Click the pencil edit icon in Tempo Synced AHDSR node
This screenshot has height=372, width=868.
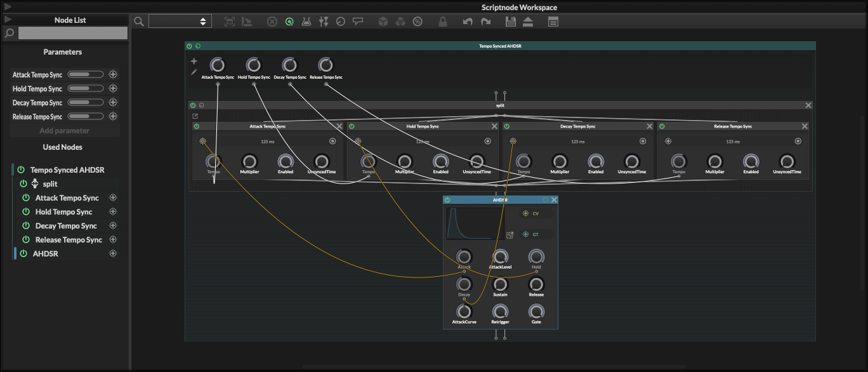pyautogui.click(x=194, y=72)
